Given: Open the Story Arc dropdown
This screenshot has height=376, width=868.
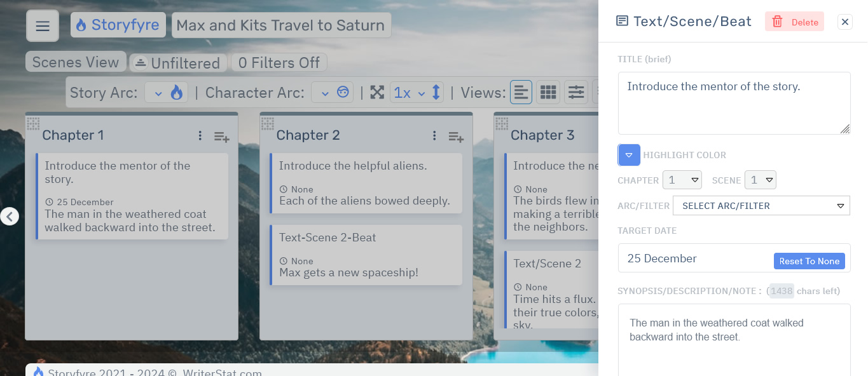Looking at the screenshot, I should [166, 93].
